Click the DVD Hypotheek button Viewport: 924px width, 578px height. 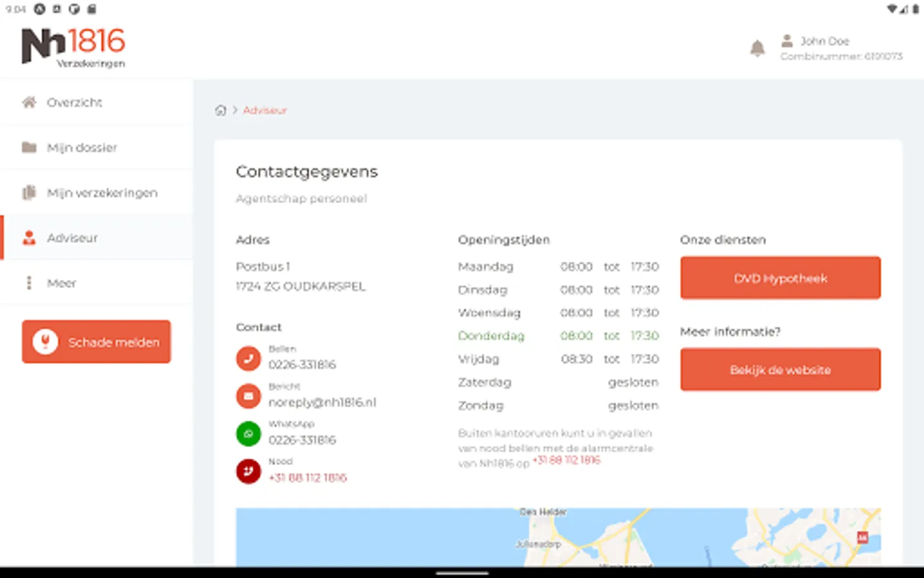point(780,278)
